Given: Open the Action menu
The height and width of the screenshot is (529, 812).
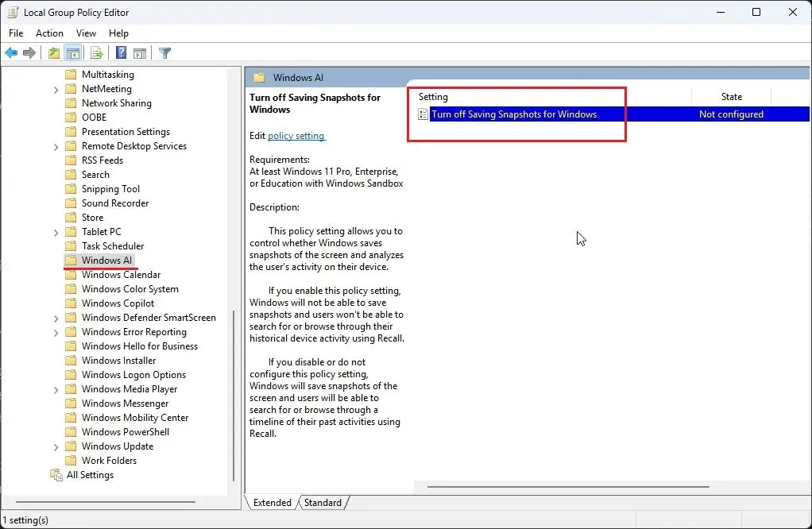Looking at the screenshot, I should click(49, 33).
